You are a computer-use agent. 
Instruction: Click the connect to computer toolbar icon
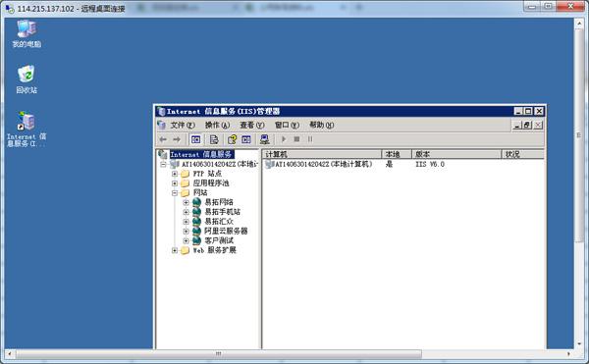pyautogui.click(x=265, y=139)
